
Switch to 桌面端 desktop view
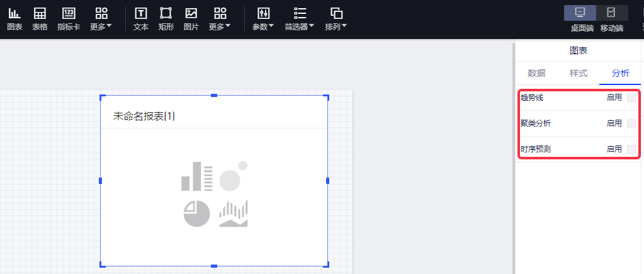(x=581, y=18)
